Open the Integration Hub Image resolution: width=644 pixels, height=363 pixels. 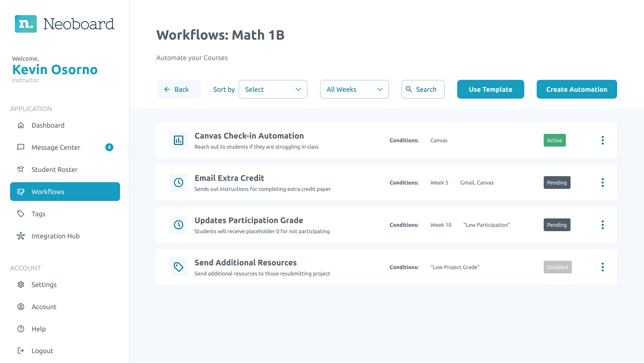(x=56, y=236)
